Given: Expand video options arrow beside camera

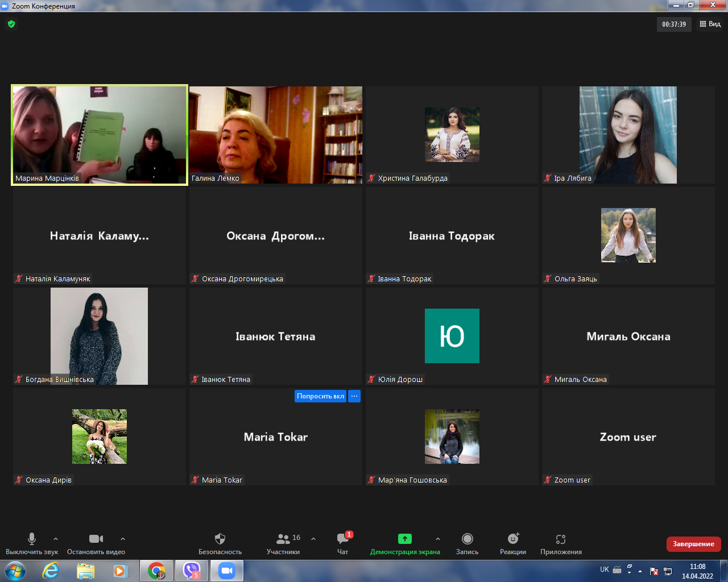Looking at the screenshot, I should (123, 539).
